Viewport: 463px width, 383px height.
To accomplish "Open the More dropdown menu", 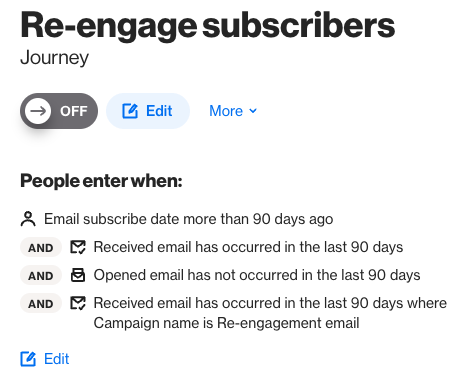I will tap(233, 111).
